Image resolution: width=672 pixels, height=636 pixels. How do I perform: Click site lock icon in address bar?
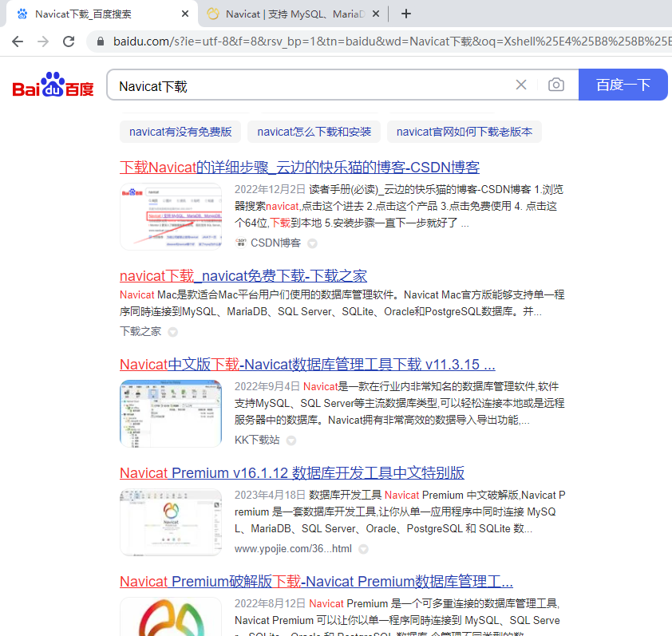(x=100, y=41)
